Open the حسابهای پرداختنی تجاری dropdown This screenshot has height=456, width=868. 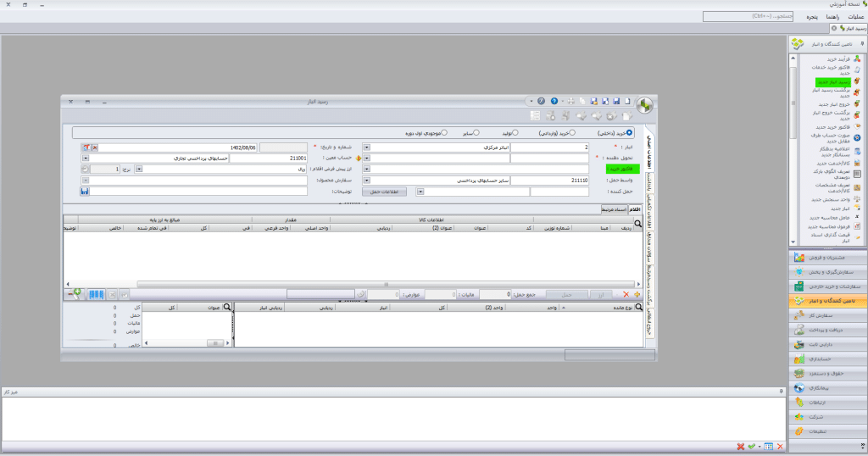pyautogui.click(x=86, y=158)
